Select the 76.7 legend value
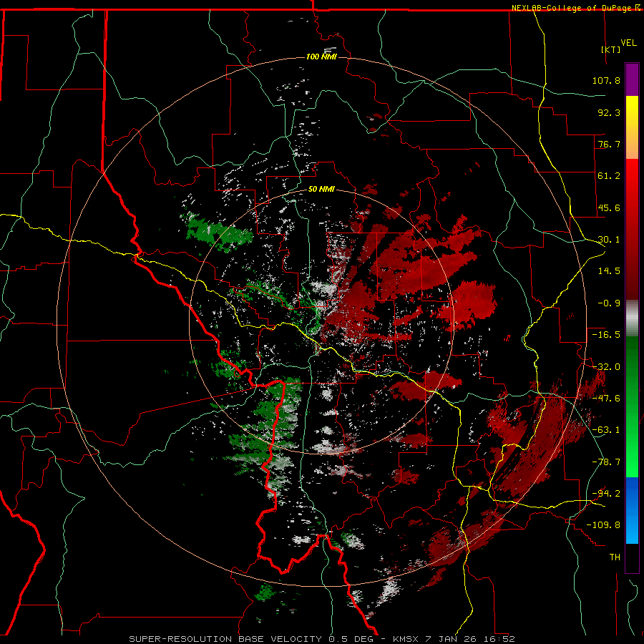Image resolution: width=644 pixels, height=644 pixels. pyautogui.click(x=609, y=144)
